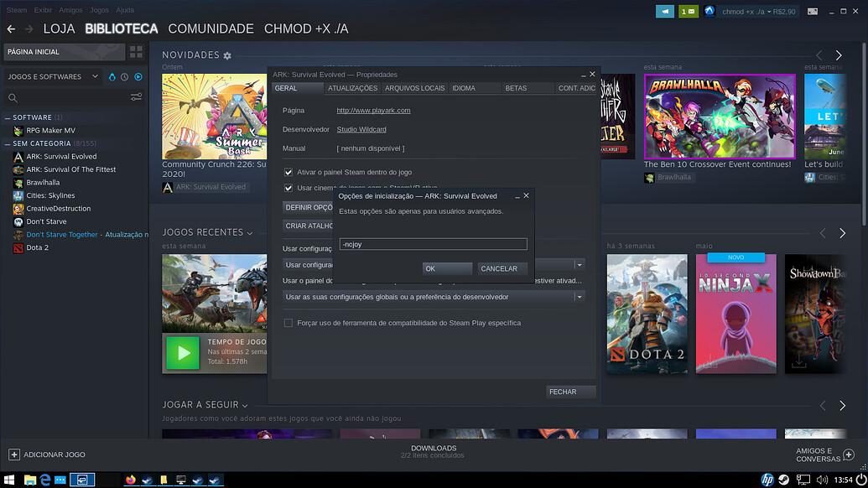Open the Amigos menu
This screenshot has width=868, height=488.
click(70, 10)
